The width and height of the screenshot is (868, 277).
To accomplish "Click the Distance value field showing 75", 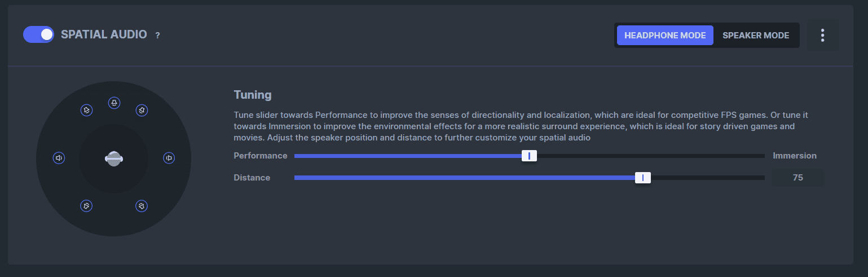I will coord(797,178).
